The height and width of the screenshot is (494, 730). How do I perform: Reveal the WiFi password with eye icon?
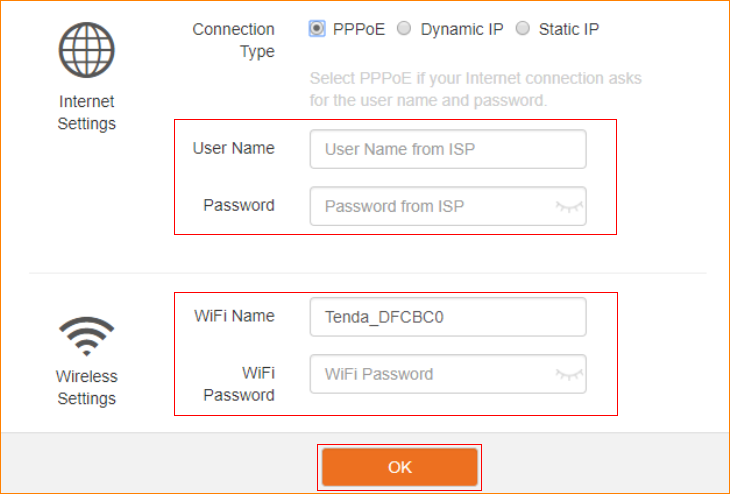coord(569,374)
